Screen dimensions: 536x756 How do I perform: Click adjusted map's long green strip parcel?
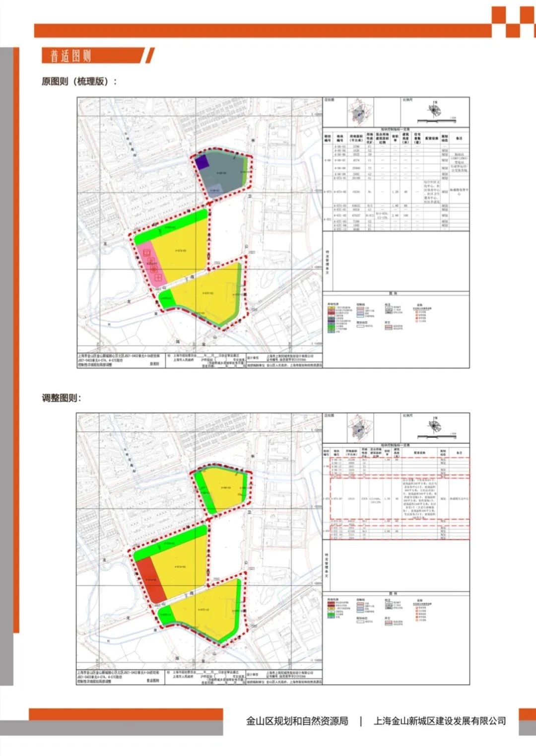171,544
